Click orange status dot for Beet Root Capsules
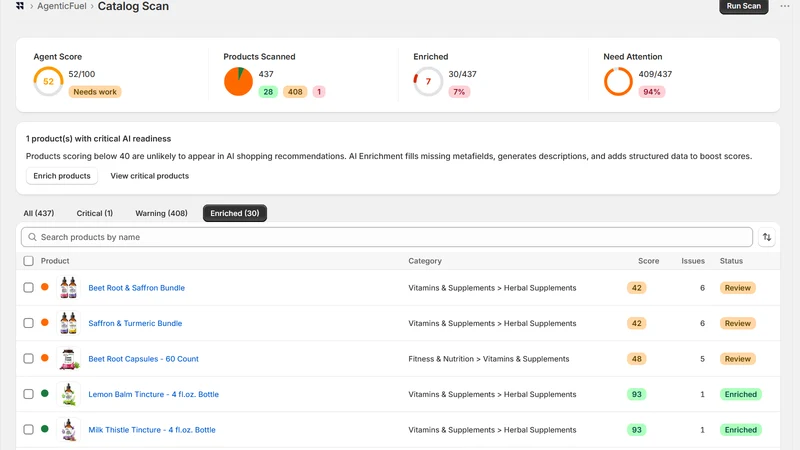This screenshot has width=800, height=450. (45, 358)
